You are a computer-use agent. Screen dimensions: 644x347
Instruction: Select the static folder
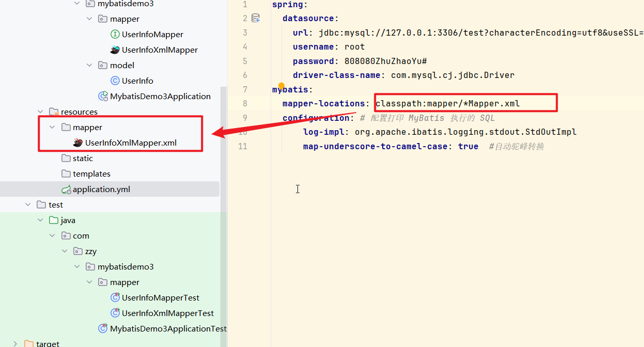click(83, 159)
